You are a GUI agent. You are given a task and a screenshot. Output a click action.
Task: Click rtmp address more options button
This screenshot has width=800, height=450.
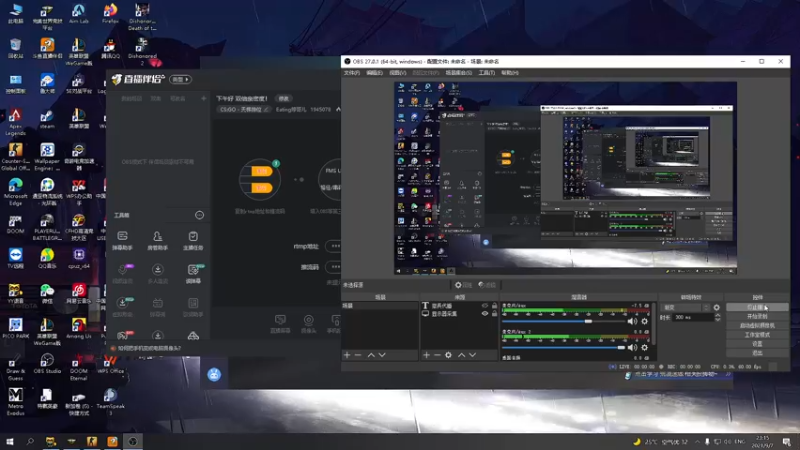[x=334, y=246]
